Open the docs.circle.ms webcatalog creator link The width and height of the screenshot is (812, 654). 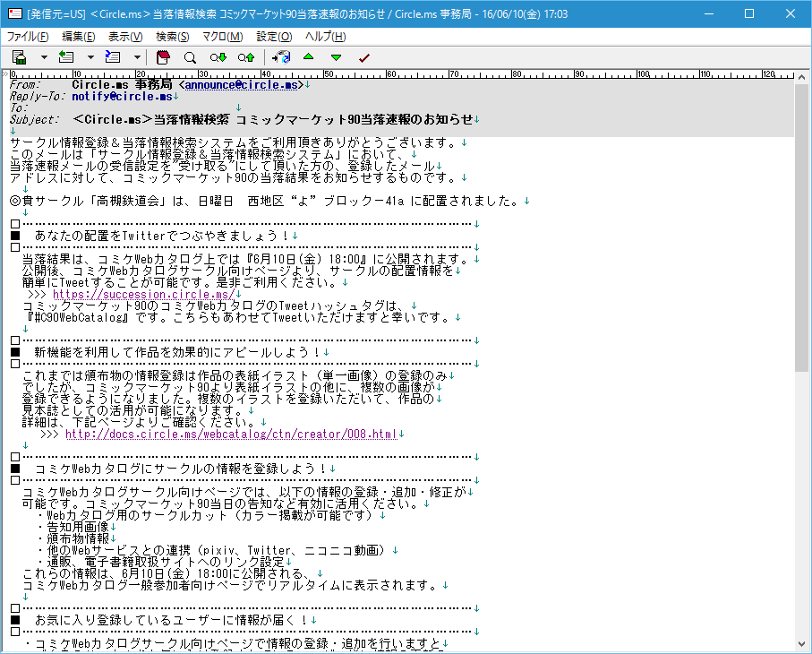(x=232, y=435)
